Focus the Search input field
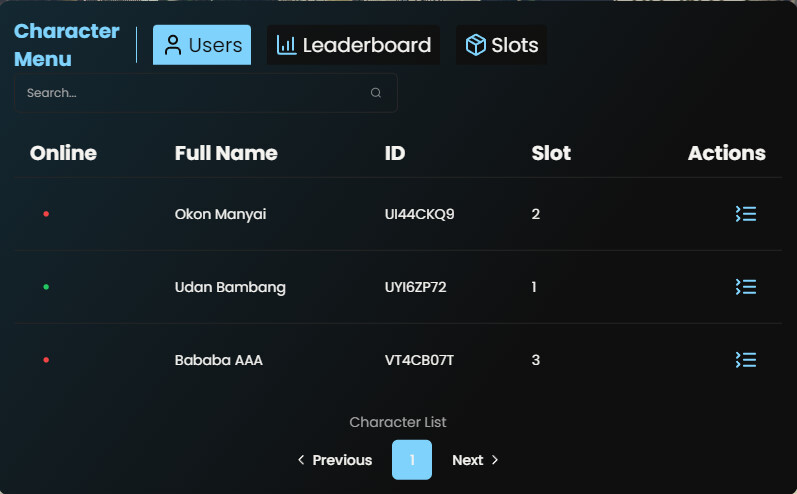 pos(206,92)
